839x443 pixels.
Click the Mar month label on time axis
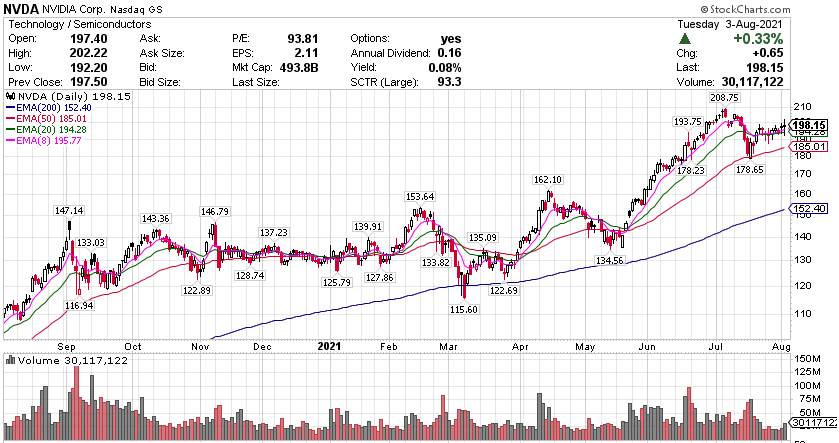click(449, 347)
